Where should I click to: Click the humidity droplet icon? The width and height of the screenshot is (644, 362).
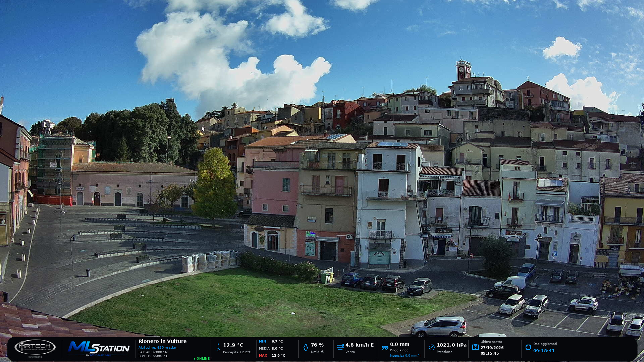click(x=306, y=347)
